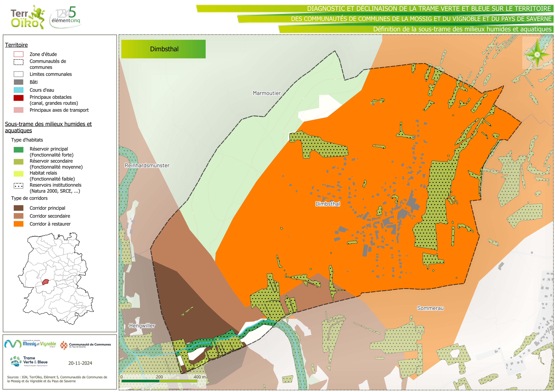Click the Sommerau map label
Image resolution: width=555 pixels, height=392 pixels.
coord(430,308)
